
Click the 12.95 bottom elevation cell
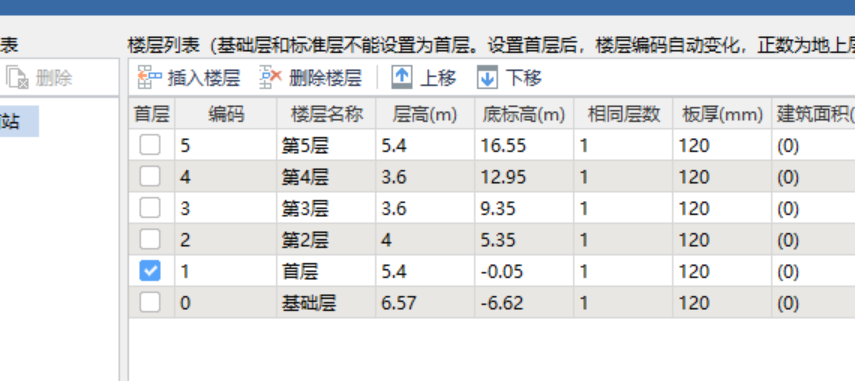coord(524,177)
